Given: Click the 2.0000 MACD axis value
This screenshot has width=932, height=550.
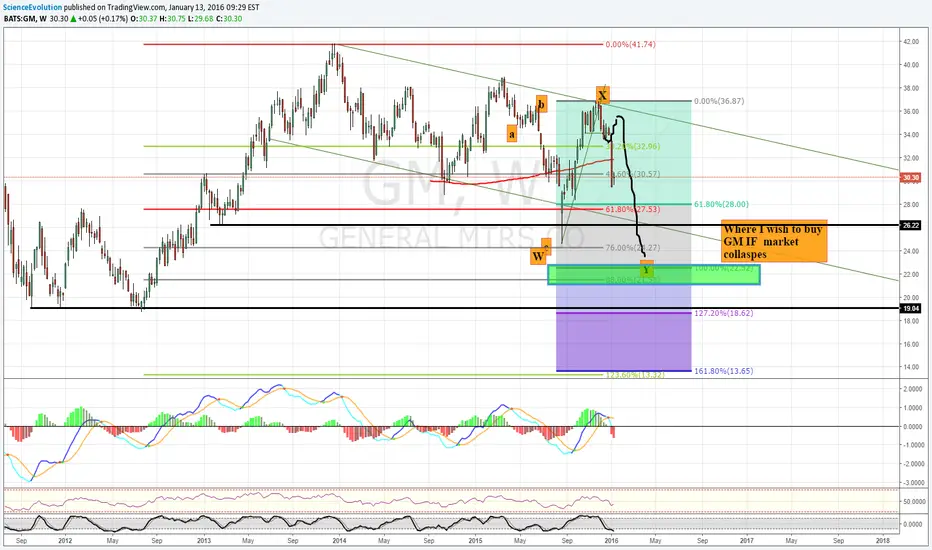Looking at the screenshot, I should pyautogui.click(x=912, y=389).
